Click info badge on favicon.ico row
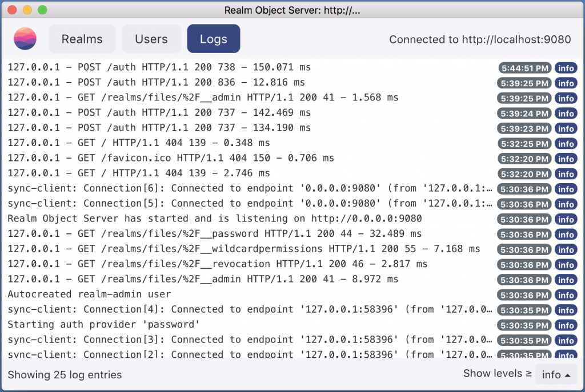The image size is (585, 392). pyautogui.click(x=566, y=159)
